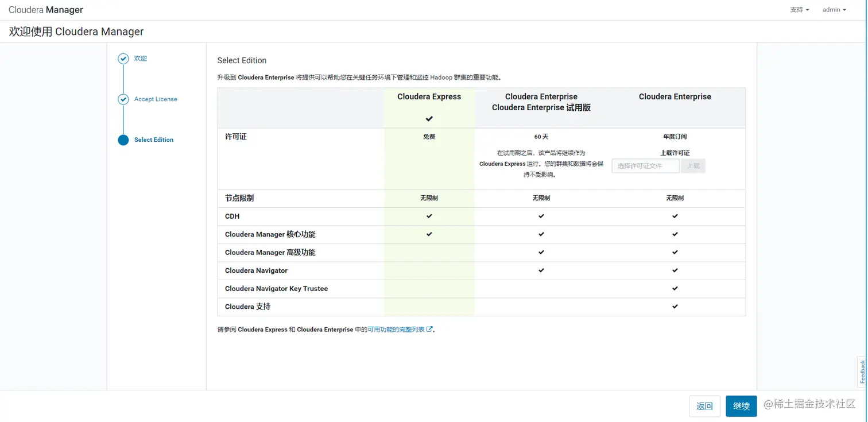The width and height of the screenshot is (868, 422).
Task: Click Cloudera Navigator checkmark under Cloudera Enterprise
Action: 675,270
